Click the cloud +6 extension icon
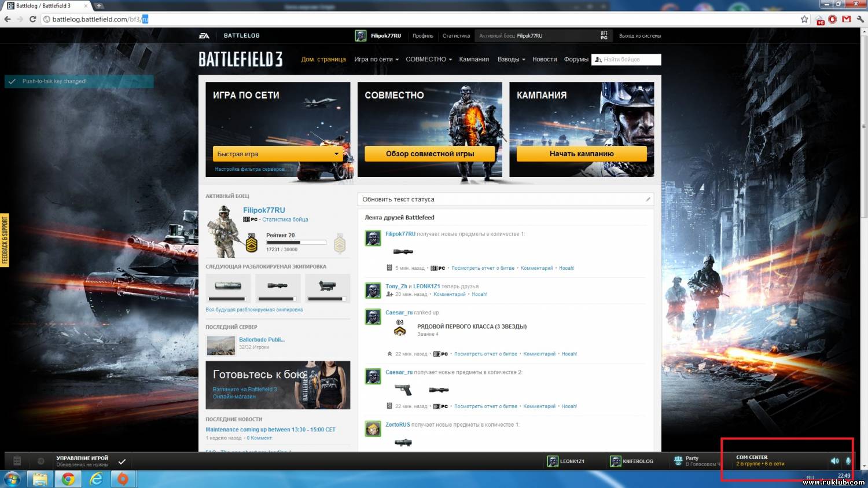The image size is (868, 488). [819, 20]
